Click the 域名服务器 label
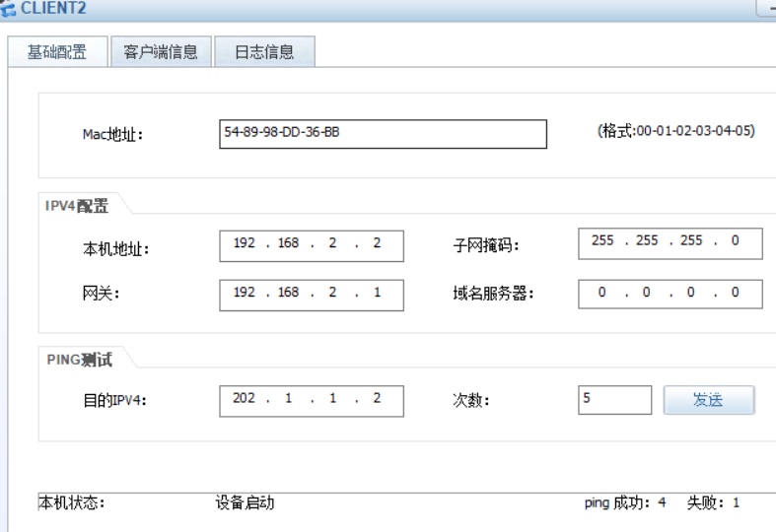The width and height of the screenshot is (776, 532). pos(493,294)
